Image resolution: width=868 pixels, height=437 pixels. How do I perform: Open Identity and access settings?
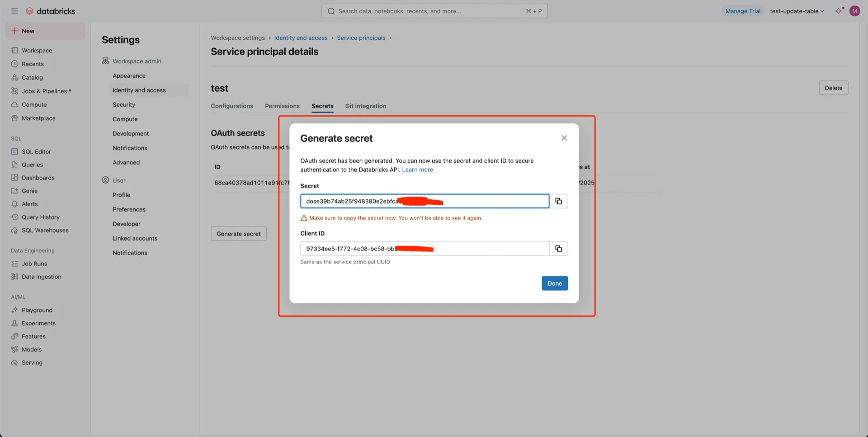pyautogui.click(x=139, y=90)
